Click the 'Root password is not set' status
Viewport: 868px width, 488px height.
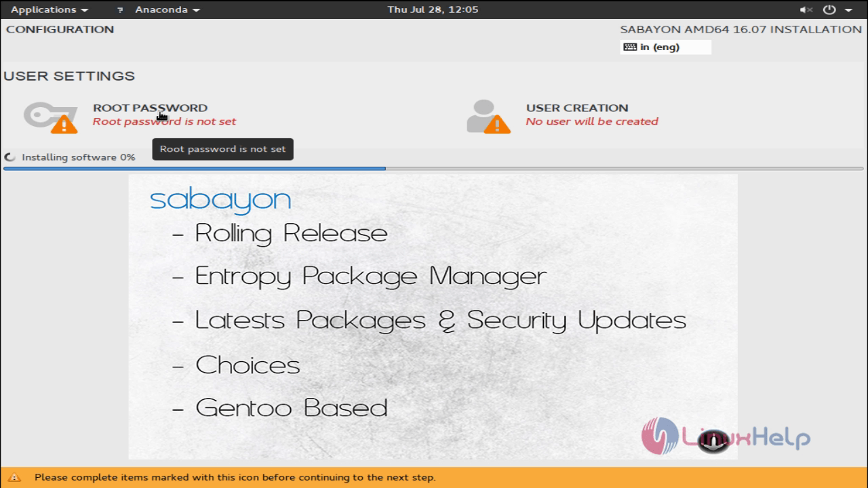point(164,121)
